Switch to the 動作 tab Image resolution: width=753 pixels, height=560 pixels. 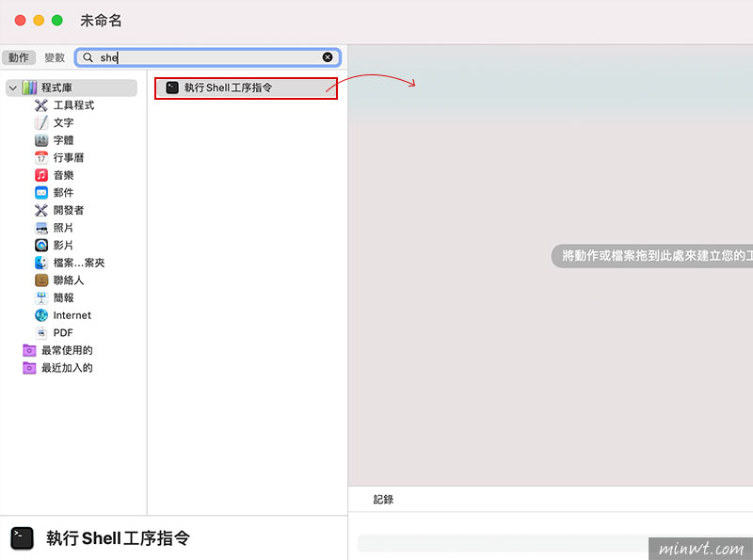19,57
